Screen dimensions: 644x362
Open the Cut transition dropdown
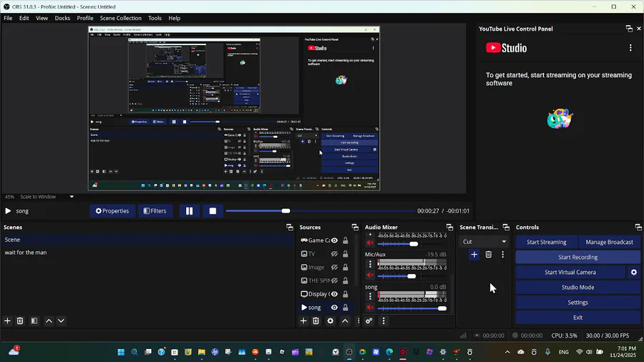click(484, 242)
